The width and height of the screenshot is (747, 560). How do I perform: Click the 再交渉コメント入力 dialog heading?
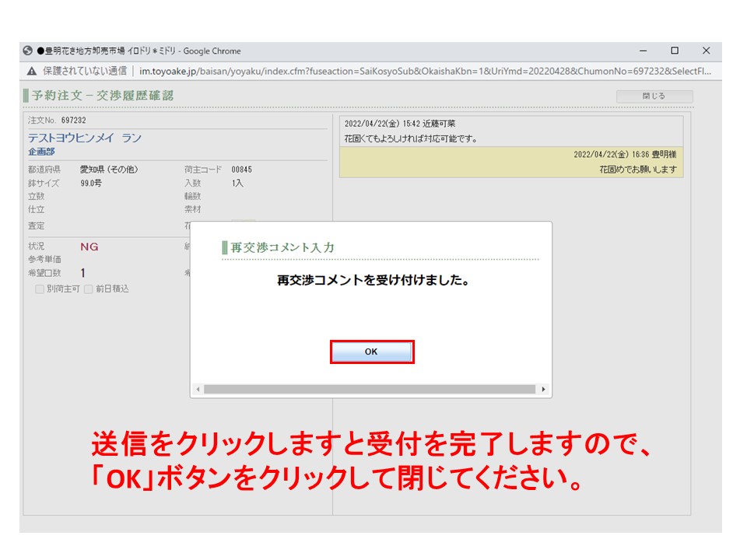282,247
